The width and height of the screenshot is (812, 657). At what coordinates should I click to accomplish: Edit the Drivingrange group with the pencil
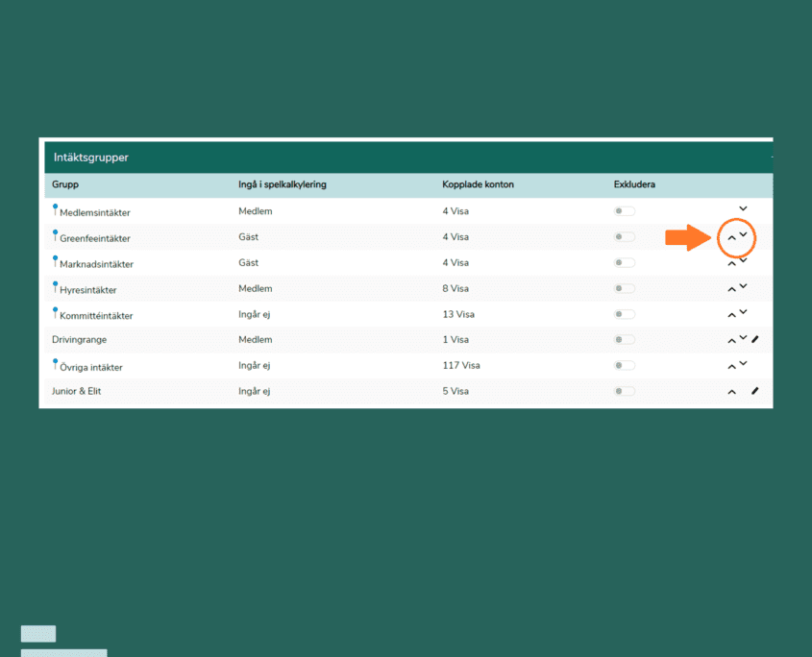[x=755, y=339]
